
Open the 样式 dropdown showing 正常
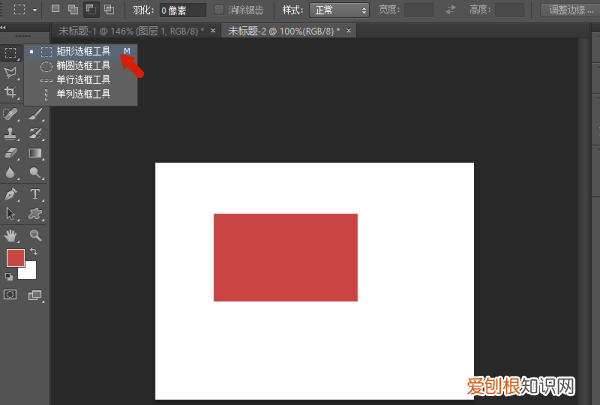339,10
